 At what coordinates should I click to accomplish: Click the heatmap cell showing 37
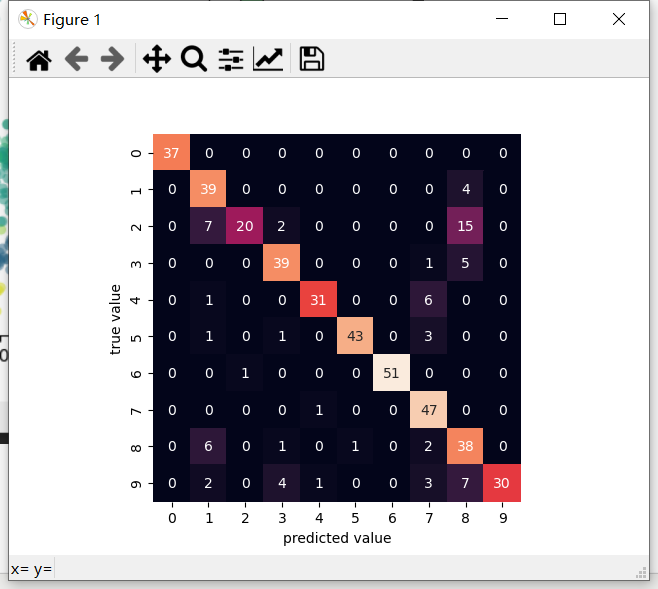pos(172,153)
